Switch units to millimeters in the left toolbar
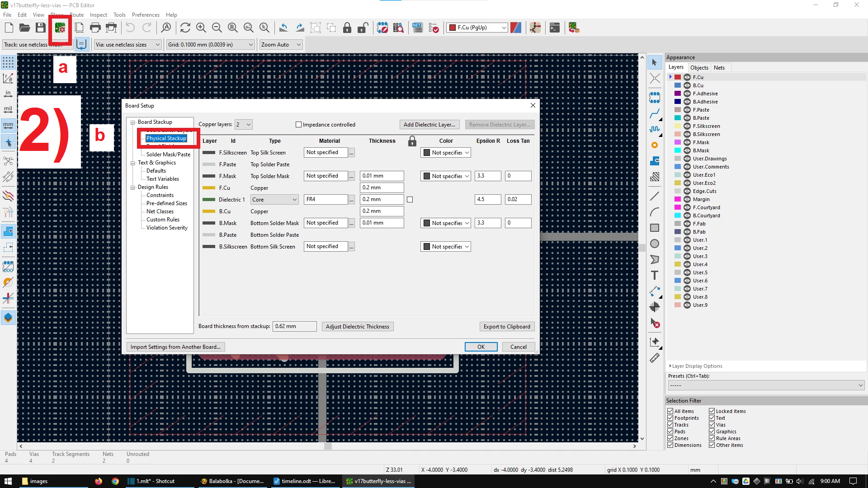Screen dimensions: 868x488 coord(8,125)
